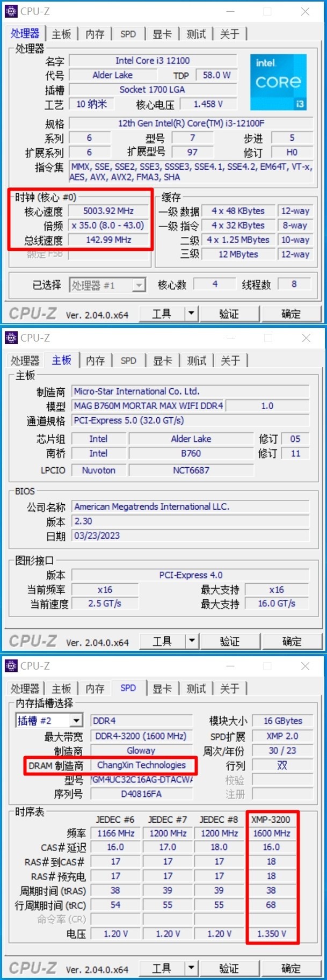Click motherboard model MAG B760M MORTAR MAX WIFI DDR4

click(x=148, y=406)
